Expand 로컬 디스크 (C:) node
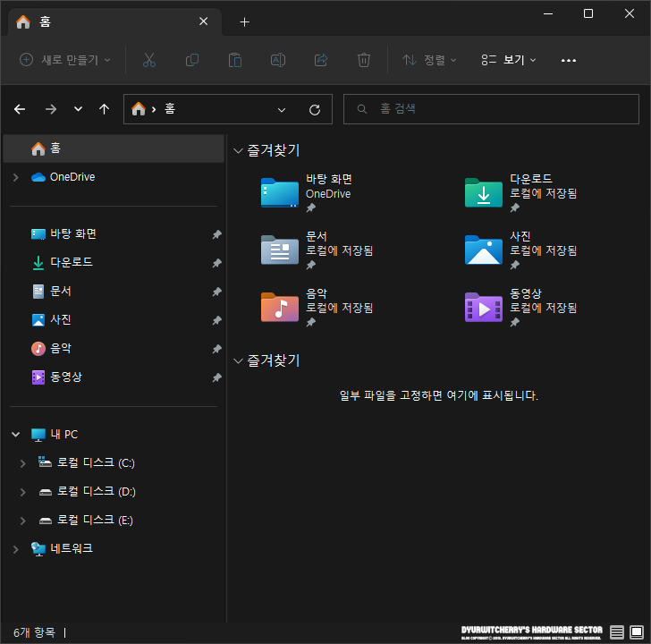Viewport: 651px width, 644px height. [x=23, y=463]
